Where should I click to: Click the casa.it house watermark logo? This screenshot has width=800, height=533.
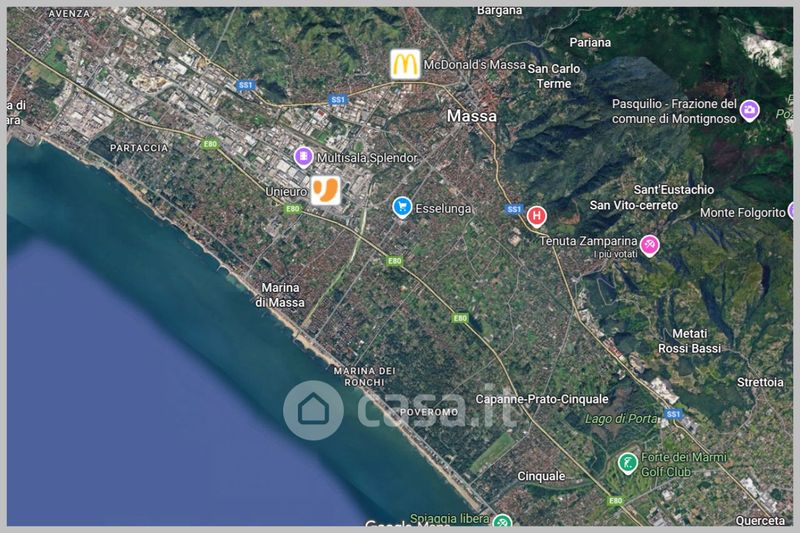(313, 410)
